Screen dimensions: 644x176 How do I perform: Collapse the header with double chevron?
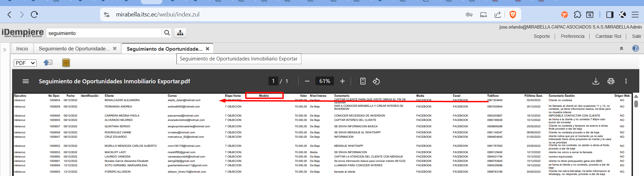point(621,48)
